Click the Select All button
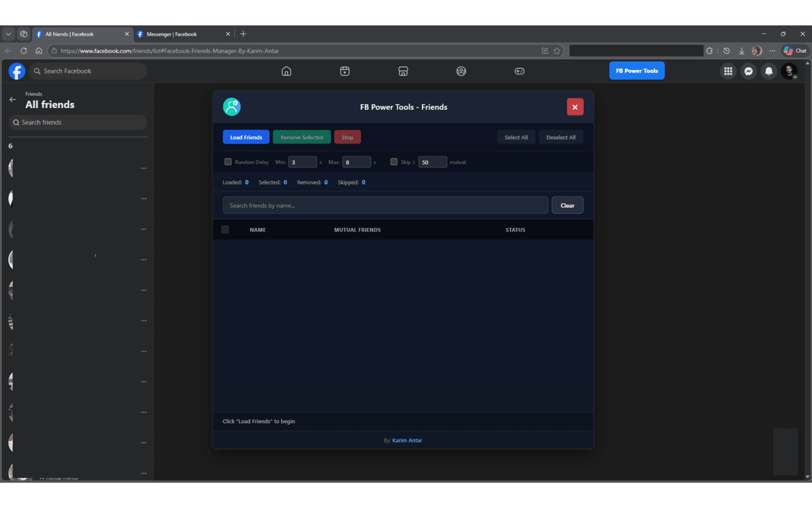812x508 pixels. 516,137
